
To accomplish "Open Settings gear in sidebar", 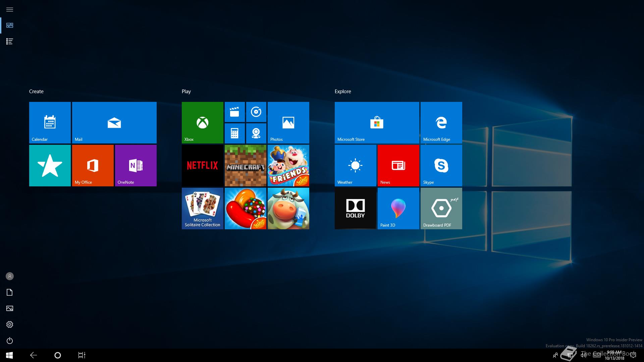I will tap(10, 324).
